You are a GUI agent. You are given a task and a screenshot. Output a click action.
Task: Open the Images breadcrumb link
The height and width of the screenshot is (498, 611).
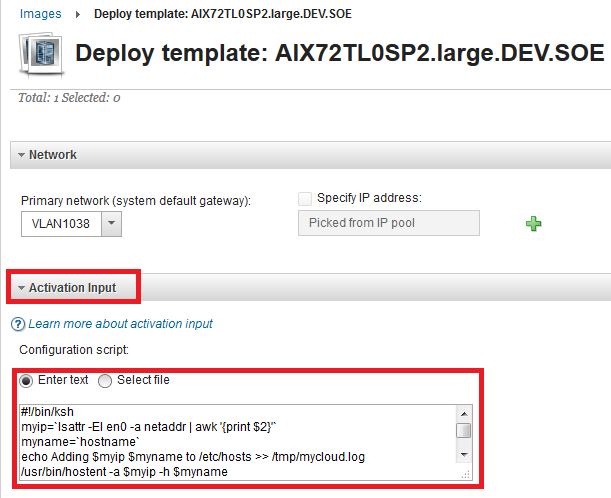pos(40,14)
